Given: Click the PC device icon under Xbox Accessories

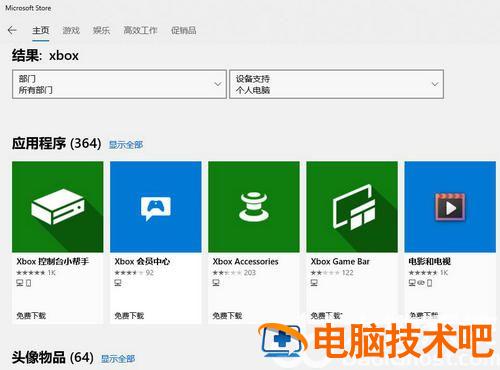Looking at the screenshot, I should coord(216,283).
